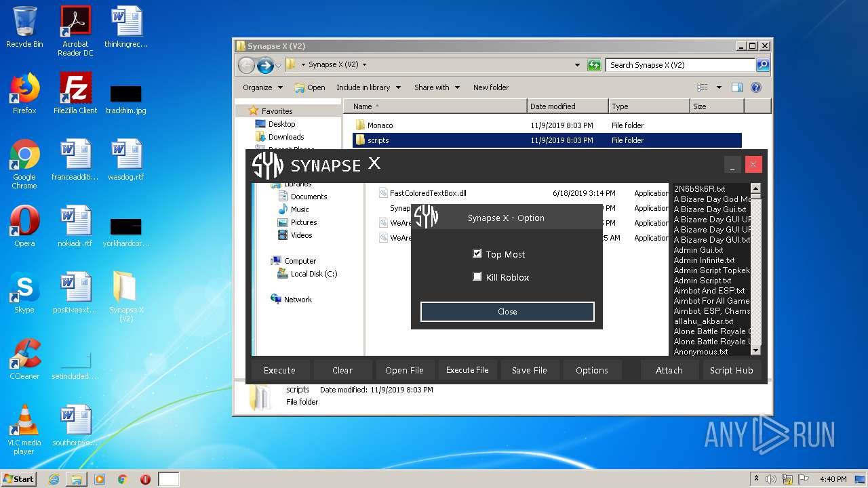Click the Windows Start button
Viewport: 868px width, 488px height.
19,479
